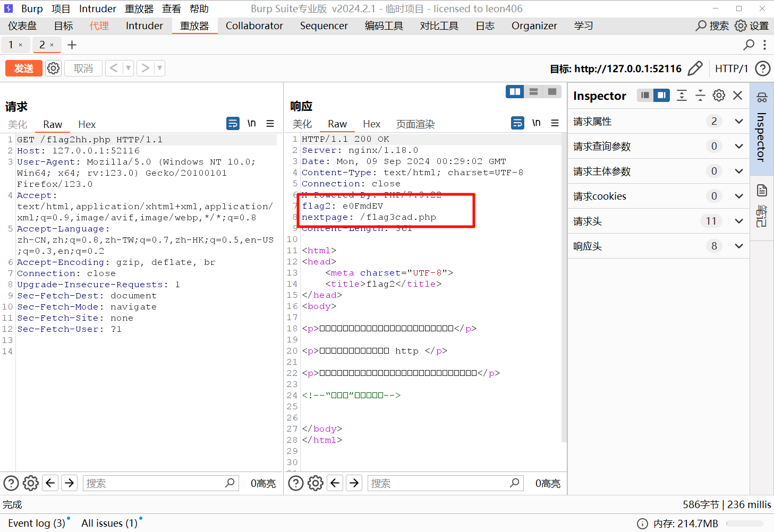Close repeater tab 1
Image resolution: width=774 pixels, height=532 pixels.
coord(21,45)
